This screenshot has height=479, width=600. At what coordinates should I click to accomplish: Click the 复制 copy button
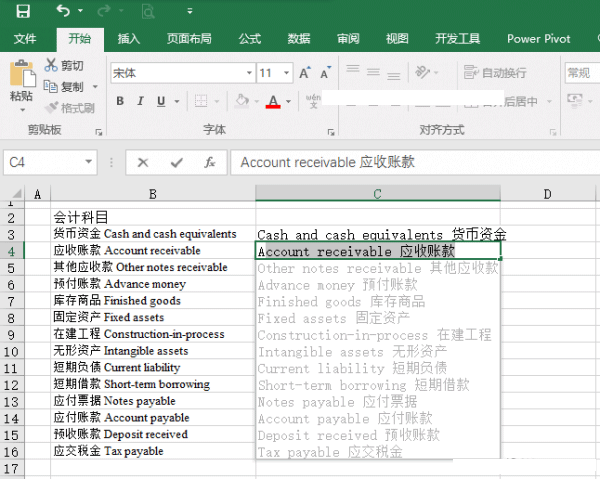pos(64,87)
